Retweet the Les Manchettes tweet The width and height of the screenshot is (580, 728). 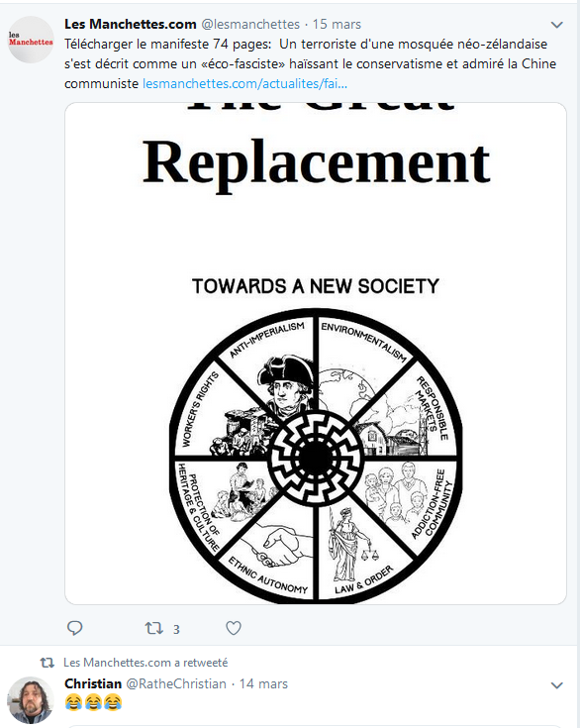pyautogui.click(x=153, y=628)
